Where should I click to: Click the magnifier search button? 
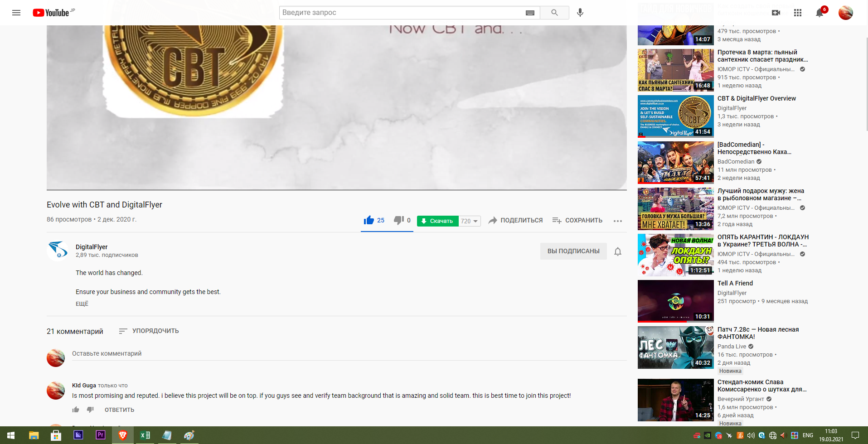[x=554, y=13]
